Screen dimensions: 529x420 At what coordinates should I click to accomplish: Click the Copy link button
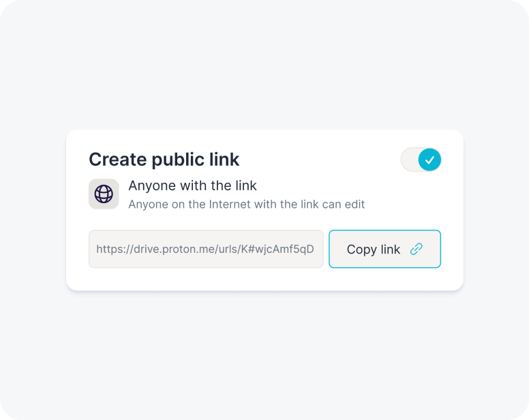[x=384, y=249]
